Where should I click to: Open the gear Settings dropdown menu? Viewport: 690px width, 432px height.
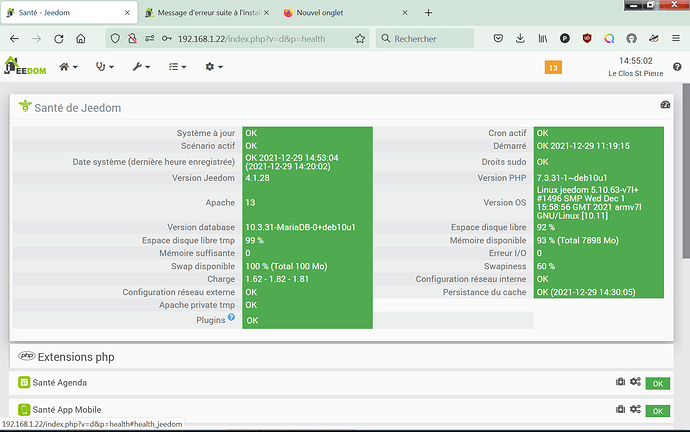tap(214, 67)
